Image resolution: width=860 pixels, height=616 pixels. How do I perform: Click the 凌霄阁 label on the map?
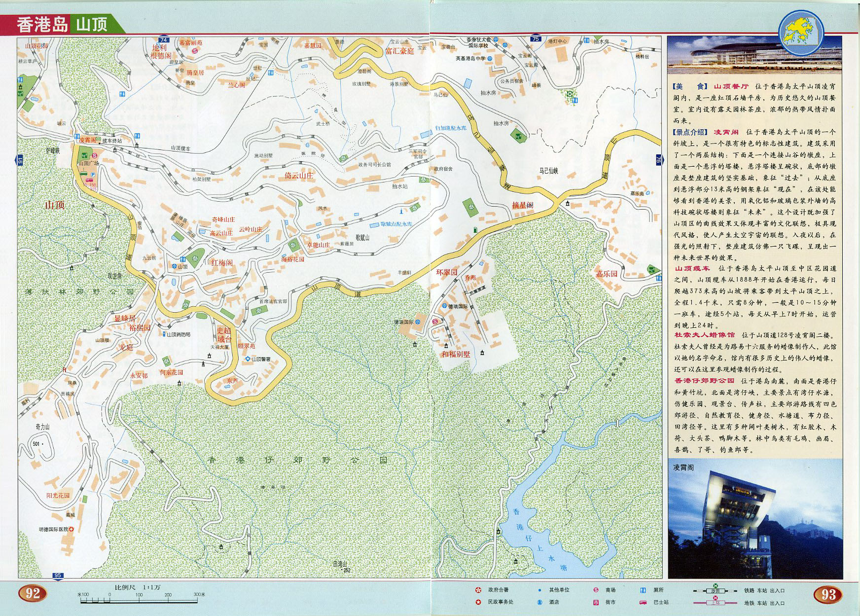click(x=88, y=140)
